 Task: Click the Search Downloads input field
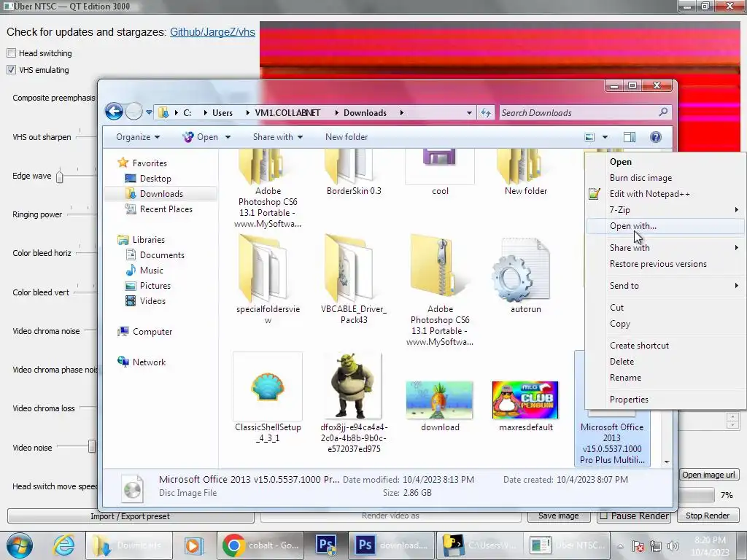[585, 113]
